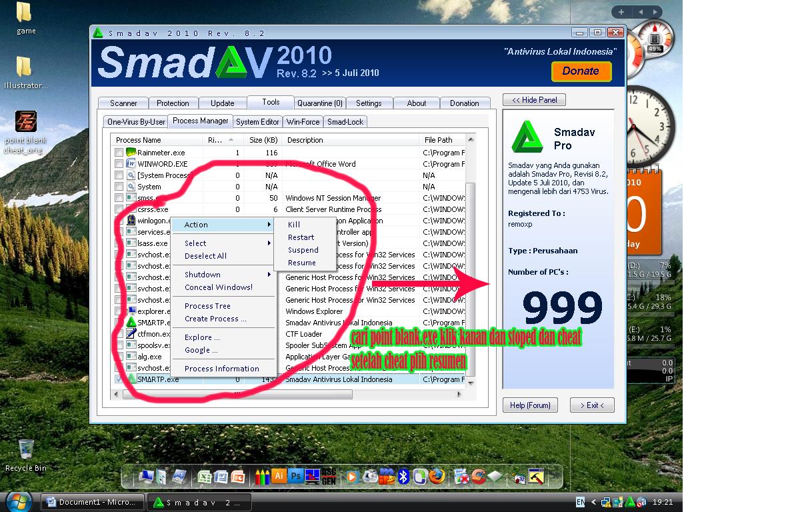Switch to the Document1 Microsoft taskbar button
812x512 pixels.
tap(93, 502)
